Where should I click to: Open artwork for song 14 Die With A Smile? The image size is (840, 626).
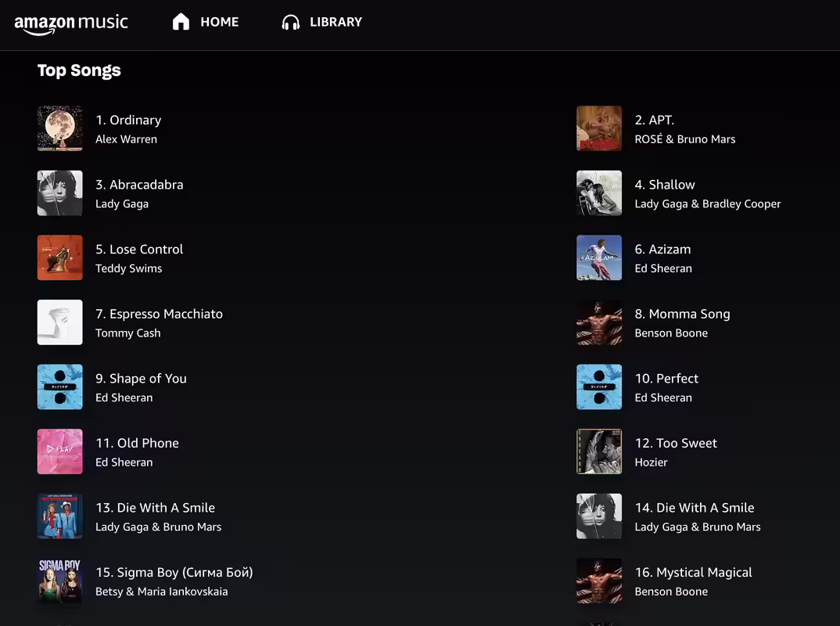tap(599, 516)
